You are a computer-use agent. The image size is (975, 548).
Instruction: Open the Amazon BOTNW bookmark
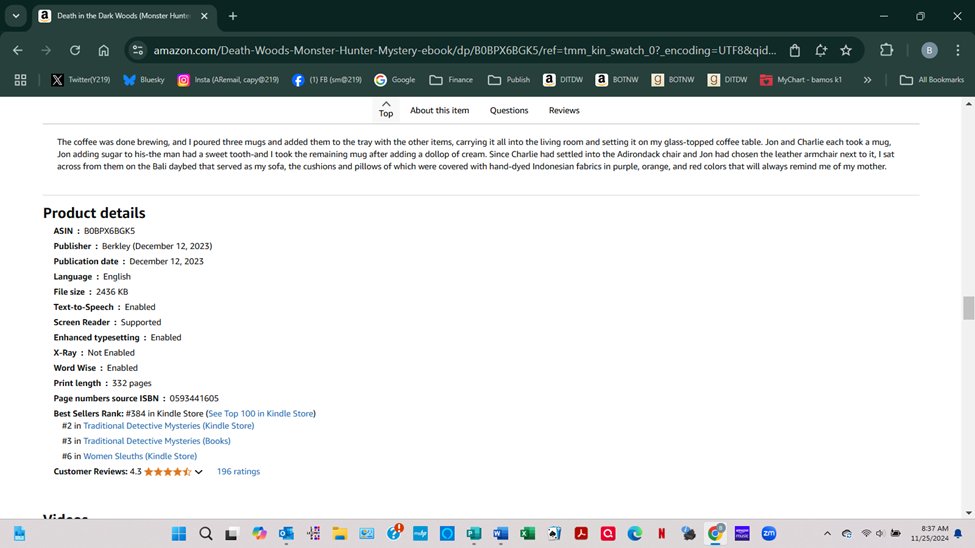[617, 80]
